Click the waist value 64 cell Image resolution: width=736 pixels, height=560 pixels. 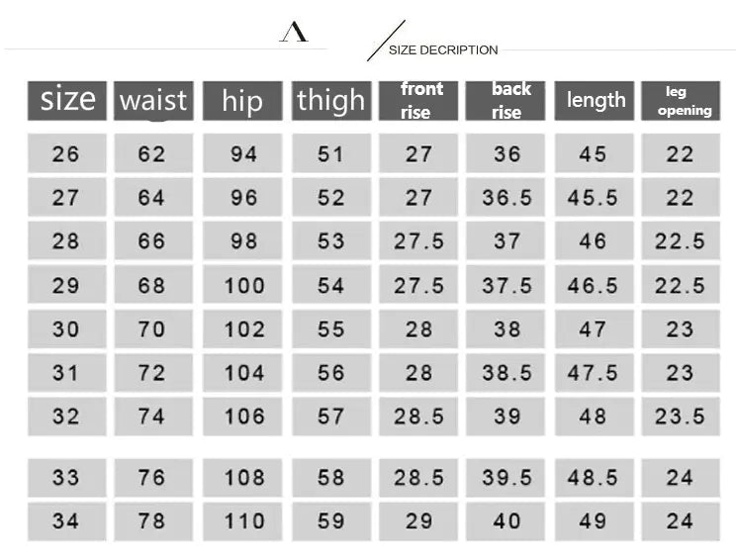(152, 198)
